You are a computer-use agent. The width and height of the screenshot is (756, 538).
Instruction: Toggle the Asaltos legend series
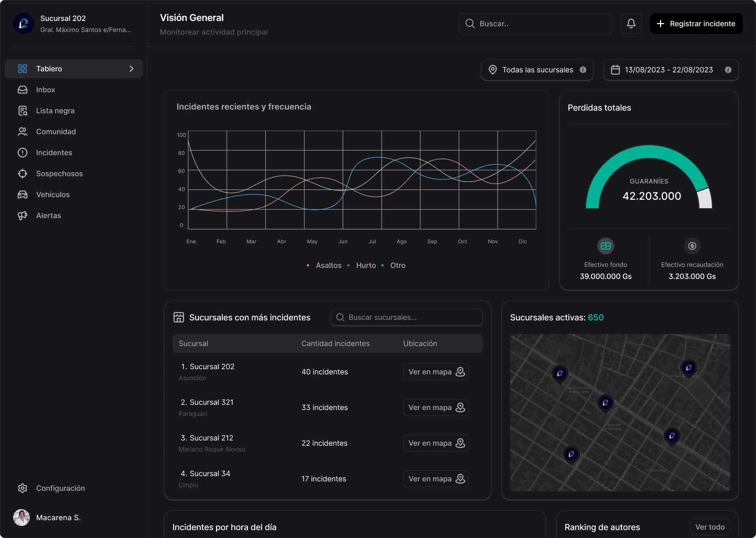(x=324, y=265)
